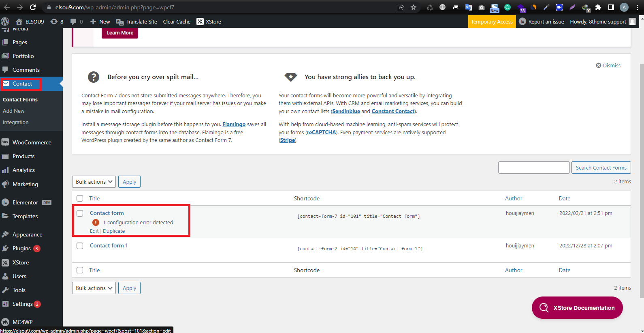This screenshot has width=644, height=333.
Task: Follow the reCAPTCHA link
Action: [321, 132]
